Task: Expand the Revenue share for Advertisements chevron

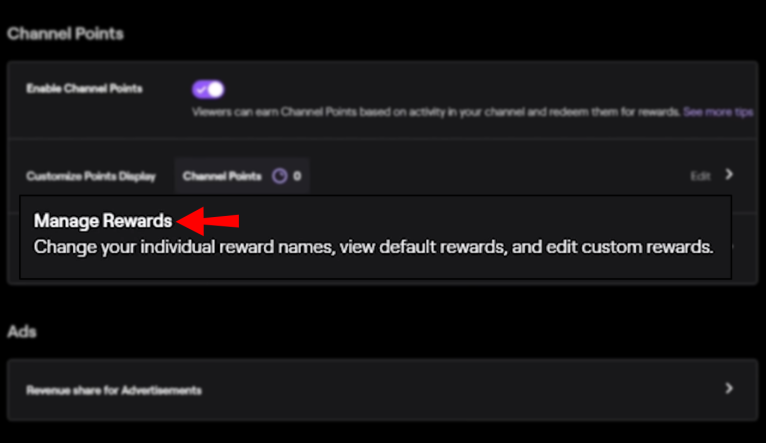Action: point(729,388)
